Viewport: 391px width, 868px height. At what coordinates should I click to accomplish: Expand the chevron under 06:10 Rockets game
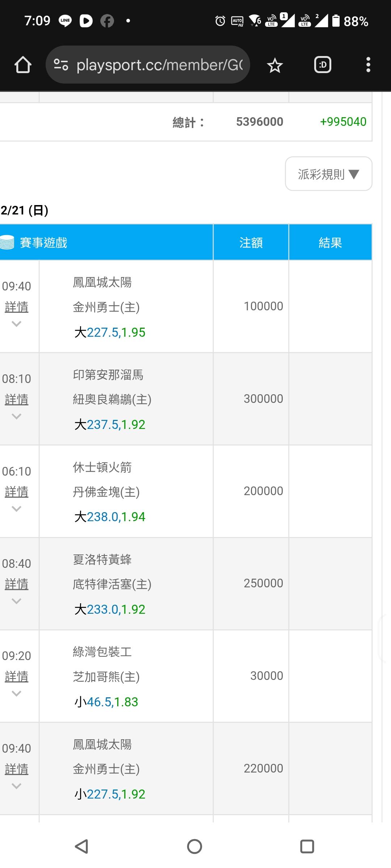tap(16, 509)
